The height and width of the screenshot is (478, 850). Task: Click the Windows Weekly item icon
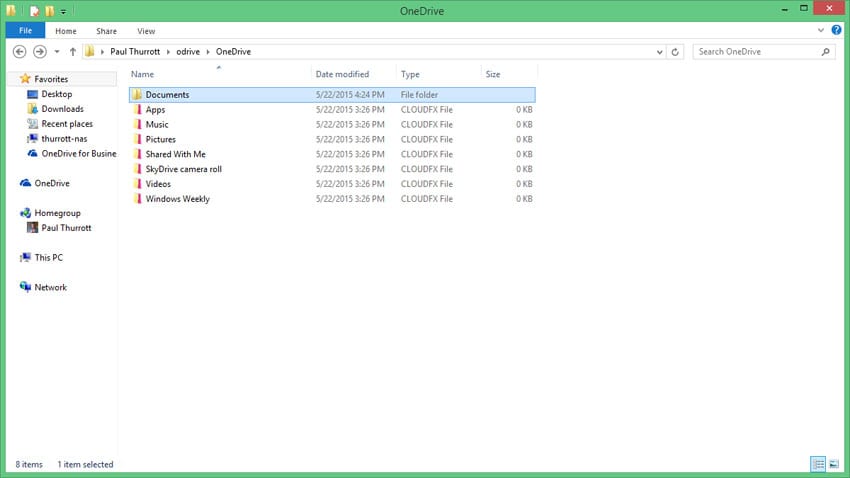137,199
